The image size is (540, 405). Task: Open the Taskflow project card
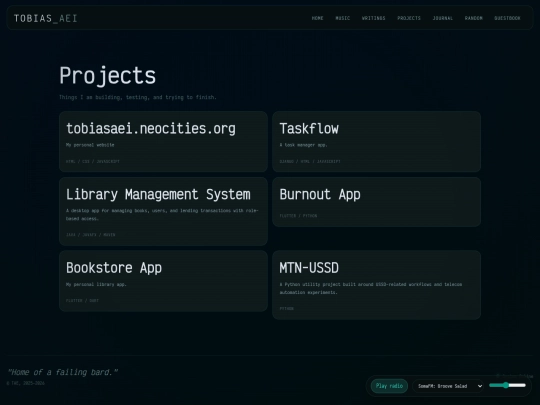tap(376, 142)
